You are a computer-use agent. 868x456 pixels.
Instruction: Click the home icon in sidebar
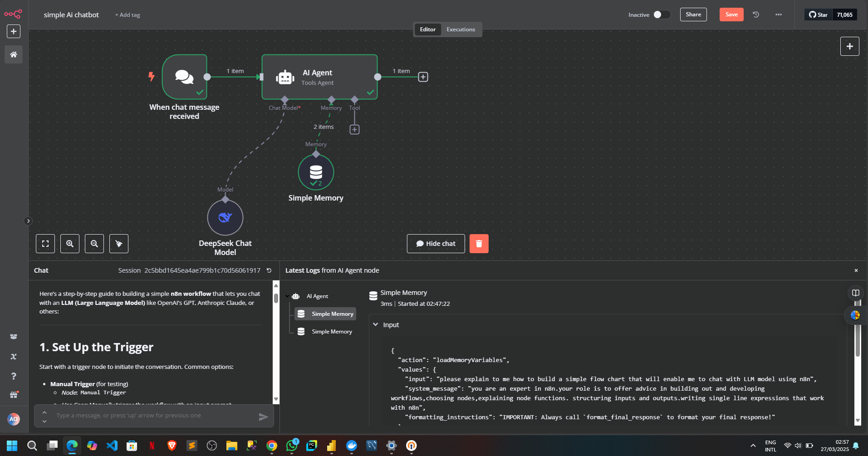pos(14,54)
